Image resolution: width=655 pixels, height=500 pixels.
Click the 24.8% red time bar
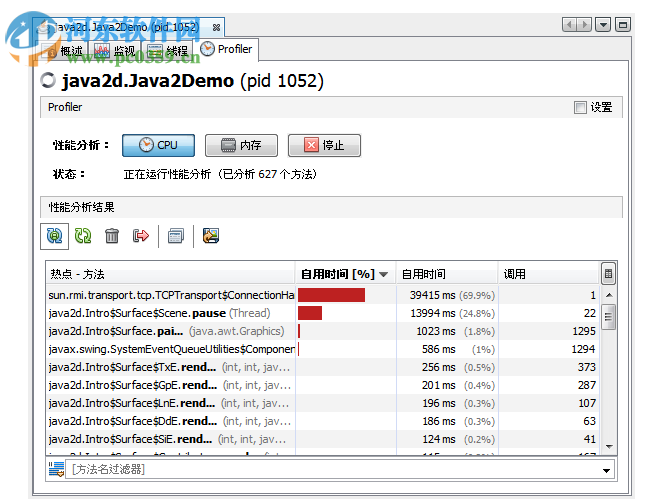point(310,313)
